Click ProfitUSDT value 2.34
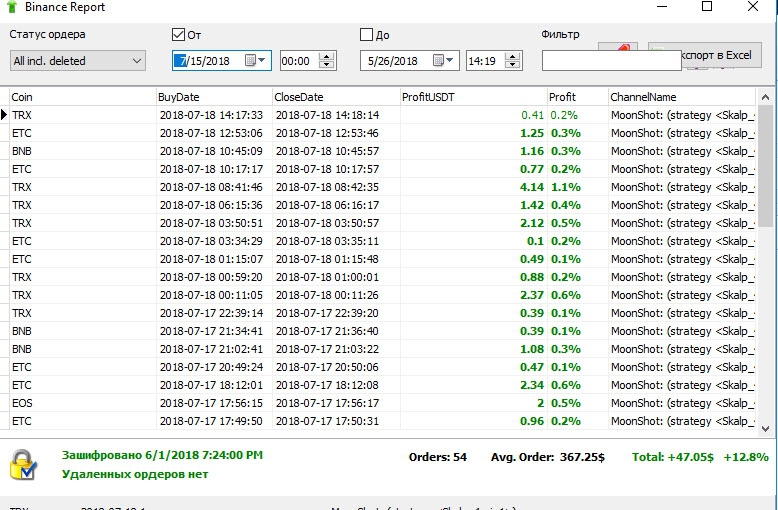778x510 pixels. click(x=532, y=385)
